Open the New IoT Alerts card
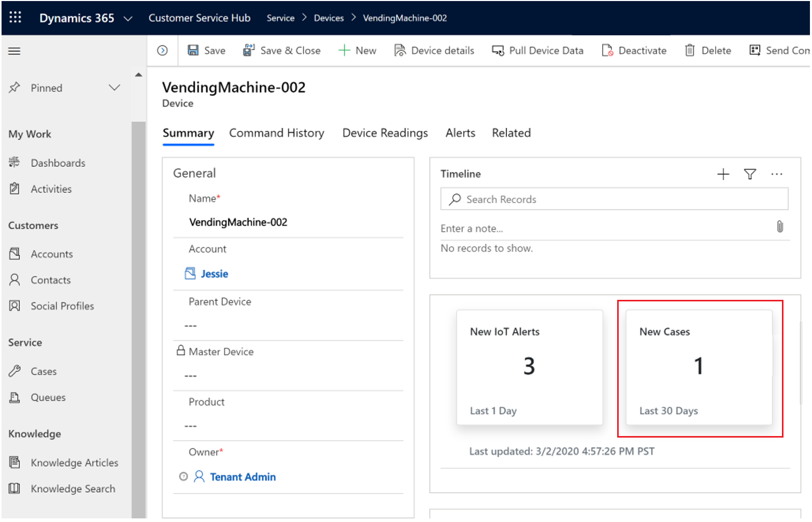Image resolution: width=812 pixels, height=522 pixels. click(529, 368)
